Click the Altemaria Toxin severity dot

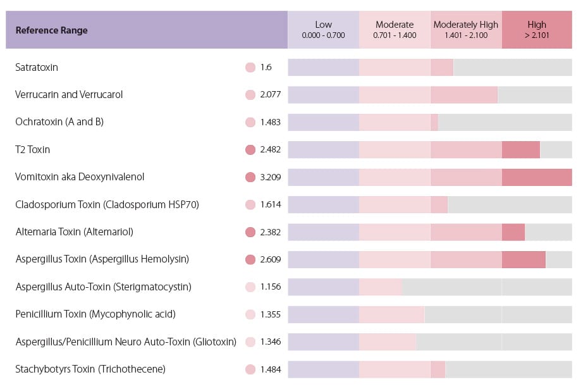(250, 232)
